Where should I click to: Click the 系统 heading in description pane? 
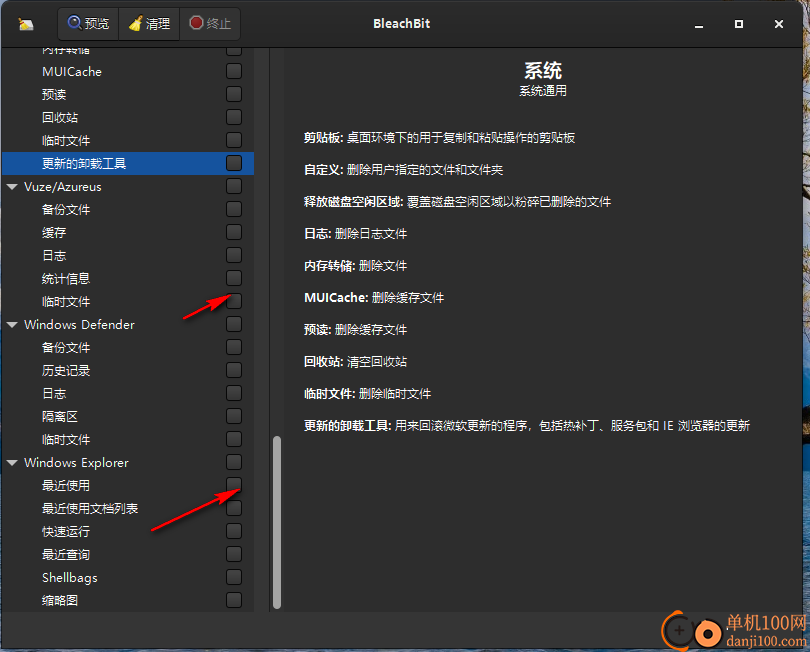(543, 70)
